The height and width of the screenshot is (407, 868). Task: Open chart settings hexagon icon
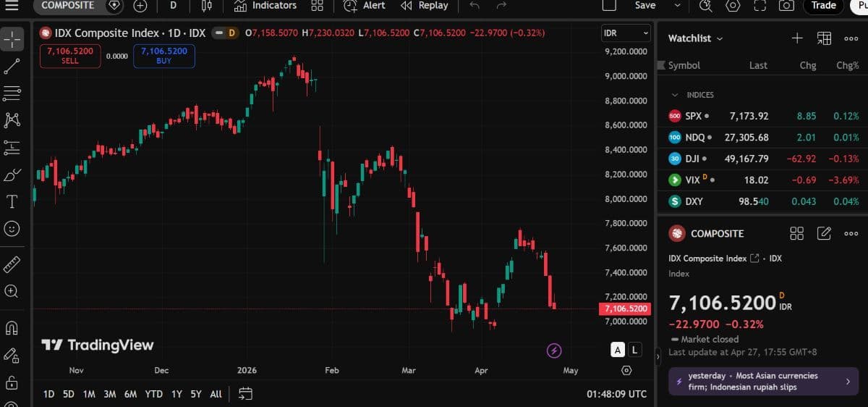coord(733,6)
